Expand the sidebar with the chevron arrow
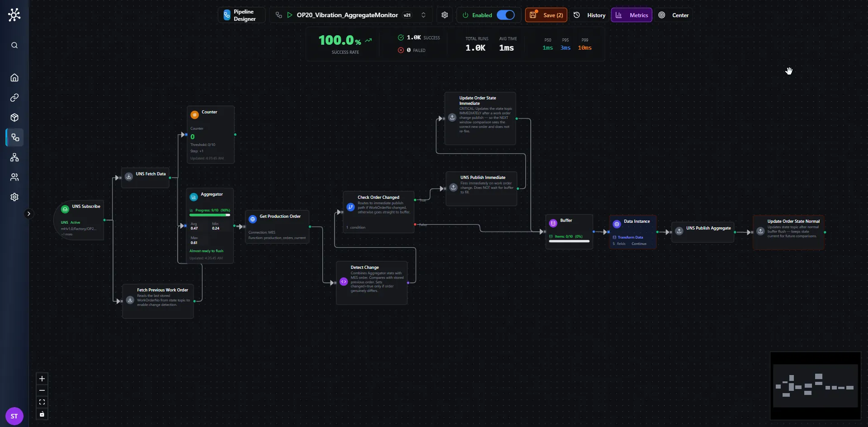This screenshot has height=427, width=868. point(28,214)
